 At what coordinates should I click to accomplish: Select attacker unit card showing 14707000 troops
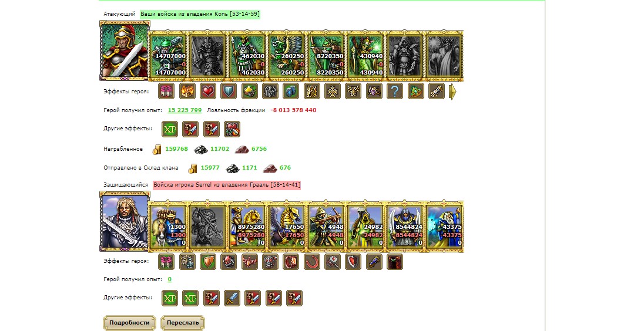[167, 56]
